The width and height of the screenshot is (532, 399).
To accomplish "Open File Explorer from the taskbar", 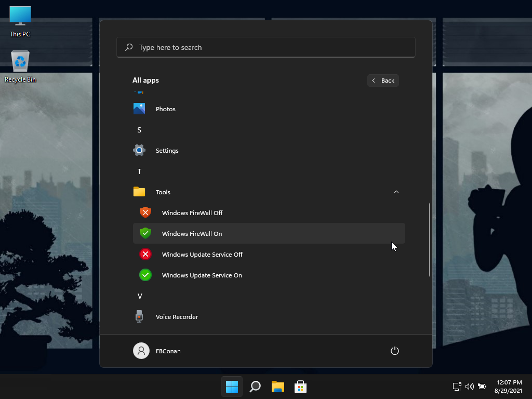I will pyautogui.click(x=277, y=387).
